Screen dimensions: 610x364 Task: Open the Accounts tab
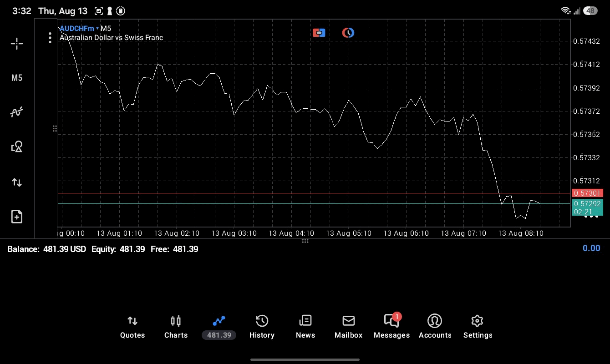pyautogui.click(x=435, y=327)
